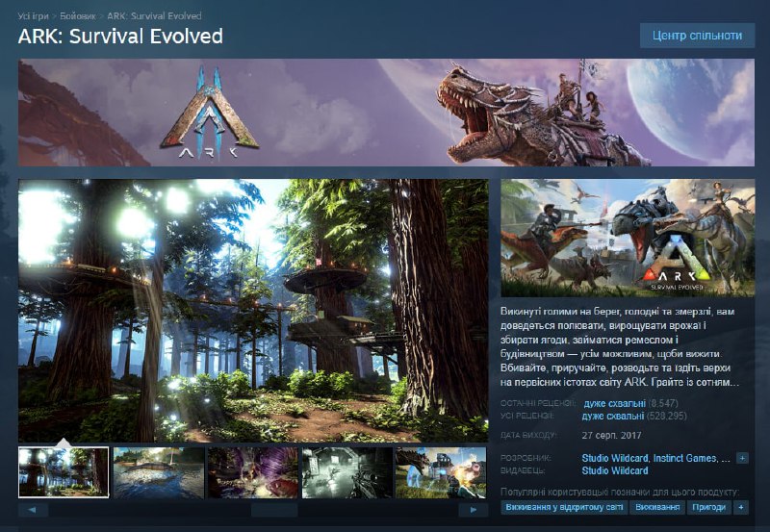Click ARK: Survival Evolved breadcrumb

point(154,16)
